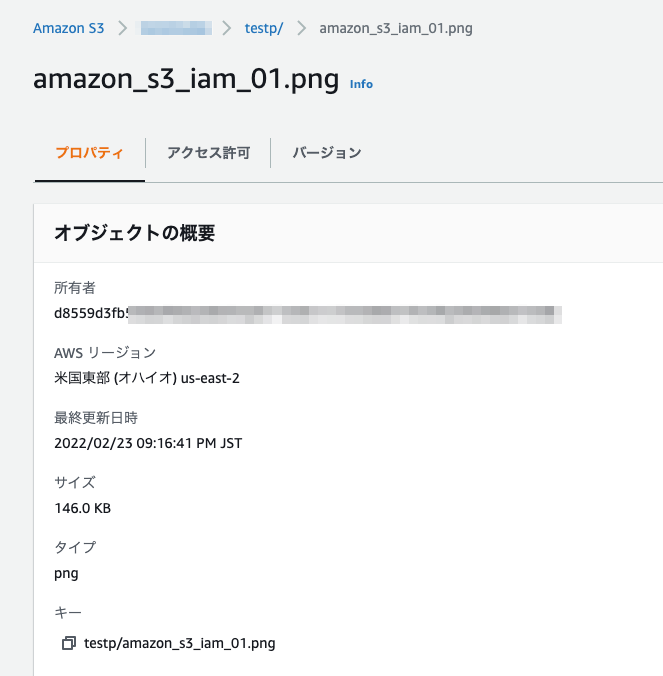The height and width of the screenshot is (676, 663).
Task: Open the Info link beside the title
Action: 361,84
